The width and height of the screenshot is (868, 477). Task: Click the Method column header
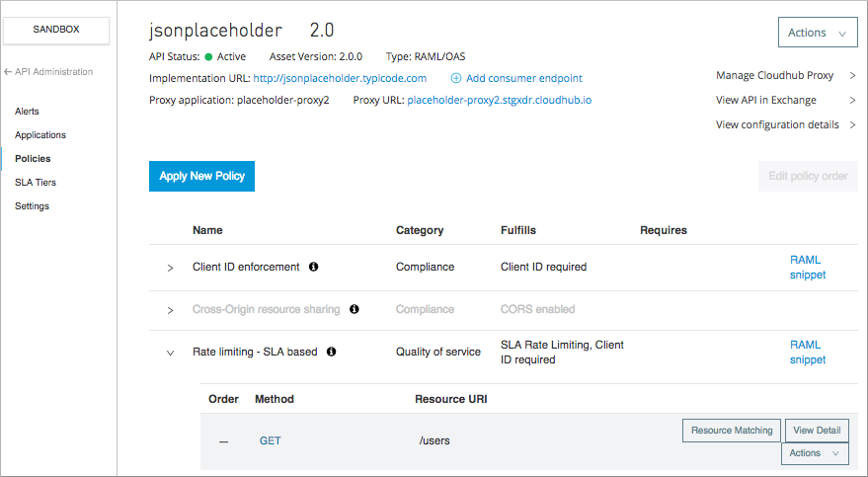click(x=274, y=399)
